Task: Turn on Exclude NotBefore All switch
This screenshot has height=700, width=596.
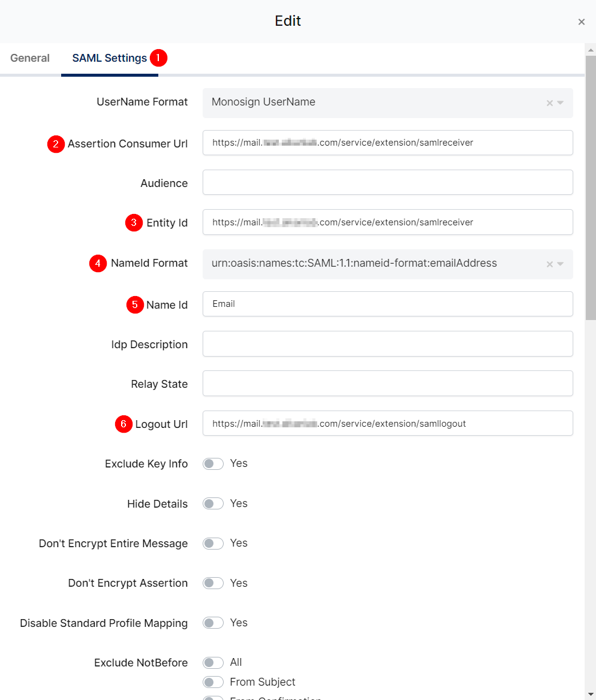Action: point(213,663)
